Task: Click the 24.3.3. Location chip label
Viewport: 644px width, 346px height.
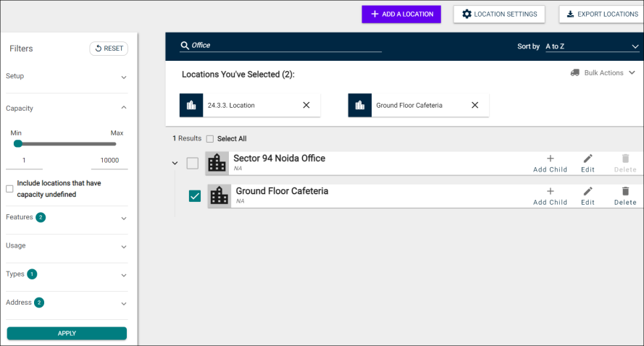Action: click(x=231, y=106)
